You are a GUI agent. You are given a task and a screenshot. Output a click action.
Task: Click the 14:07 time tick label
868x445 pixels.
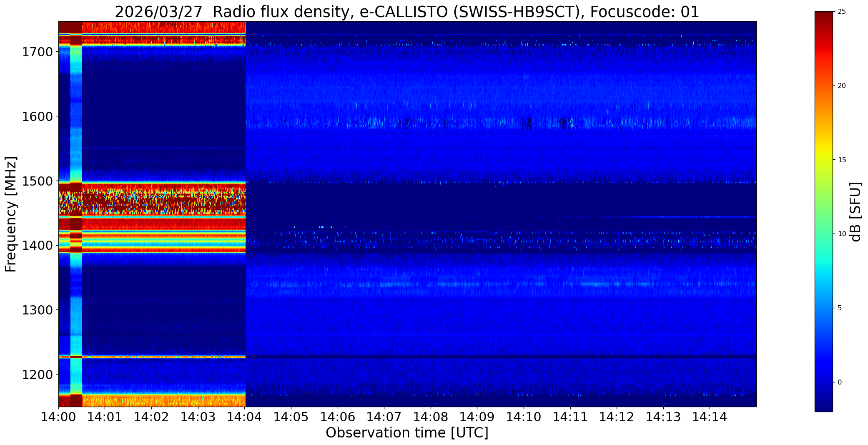pyautogui.click(x=384, y=417)
